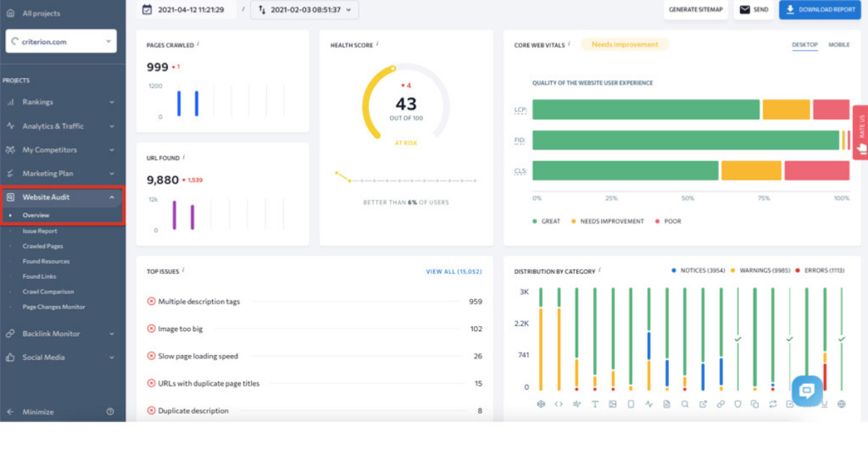Click the home icon beside All projects

pos(11,13)
